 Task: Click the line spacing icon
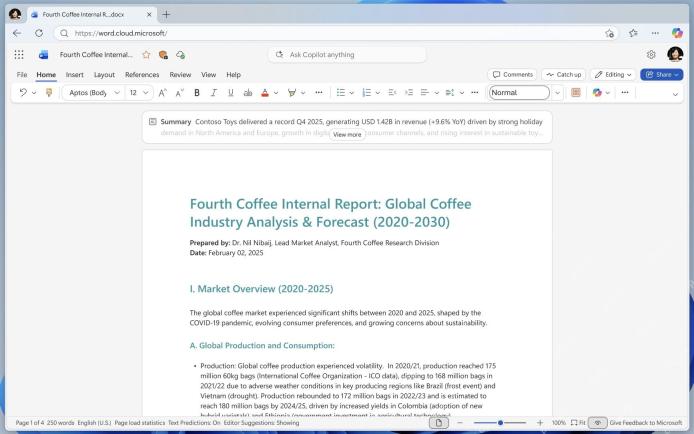(x=450, y=92)
